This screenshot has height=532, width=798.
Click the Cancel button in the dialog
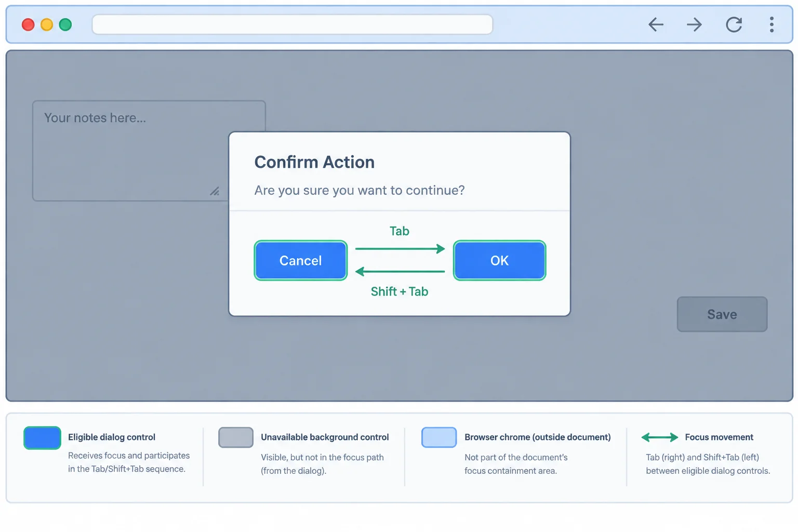[301, 260]
